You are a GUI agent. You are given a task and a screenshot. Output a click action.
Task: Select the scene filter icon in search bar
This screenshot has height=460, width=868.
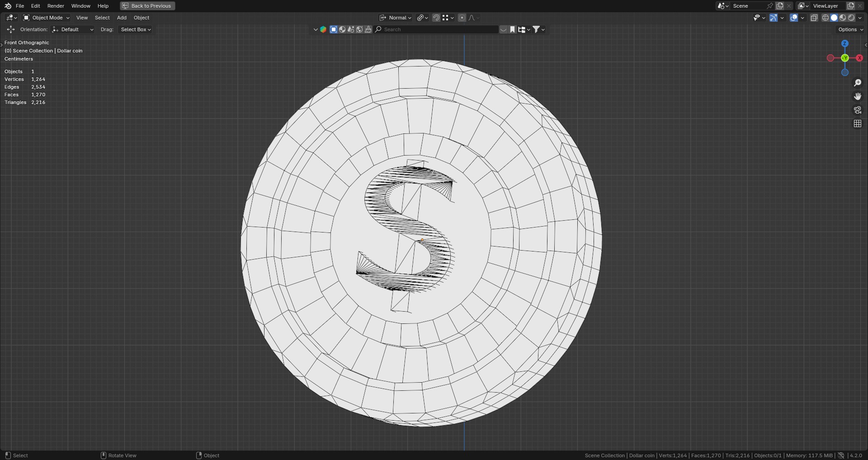click(x=351, y=29)
